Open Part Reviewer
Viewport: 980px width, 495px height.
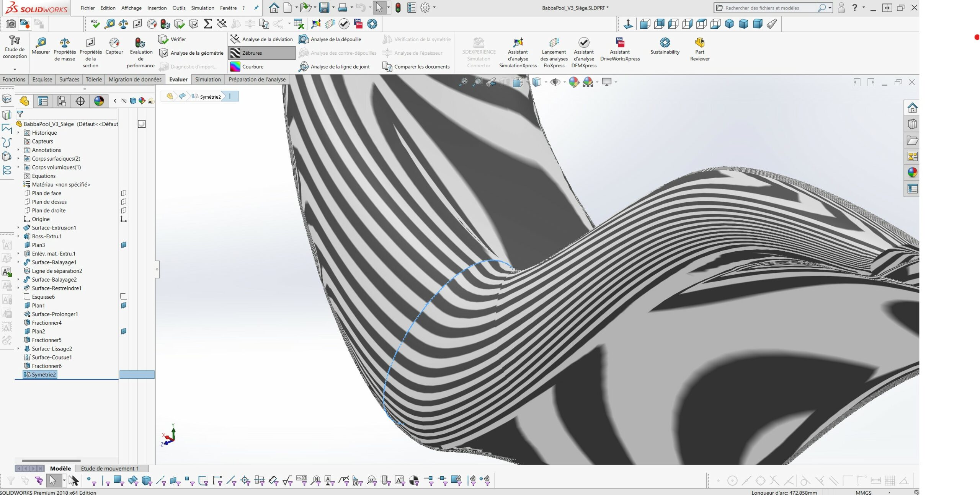click(700, 50)
